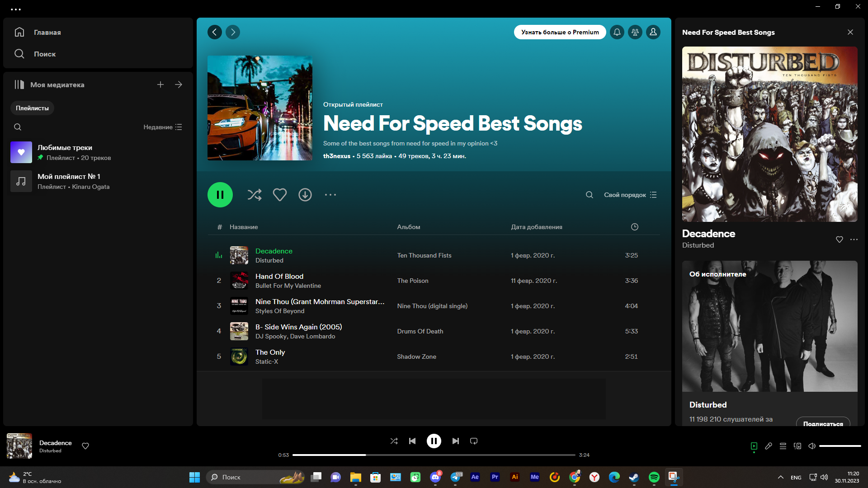Open Свой порядок sort dropdown
The height and width of the screenshot is (488, 868).
coord(630,195)
